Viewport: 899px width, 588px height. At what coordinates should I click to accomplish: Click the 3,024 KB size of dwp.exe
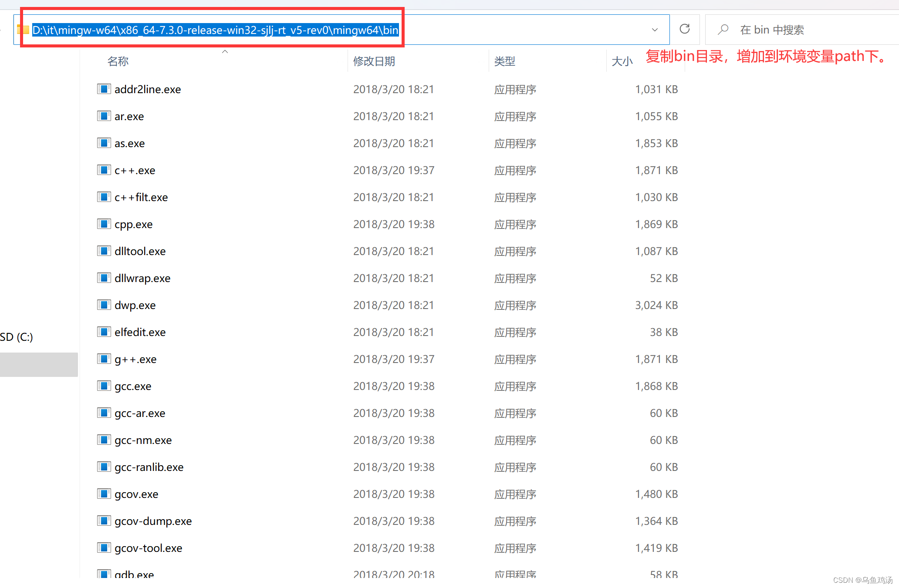click(656, 305)
